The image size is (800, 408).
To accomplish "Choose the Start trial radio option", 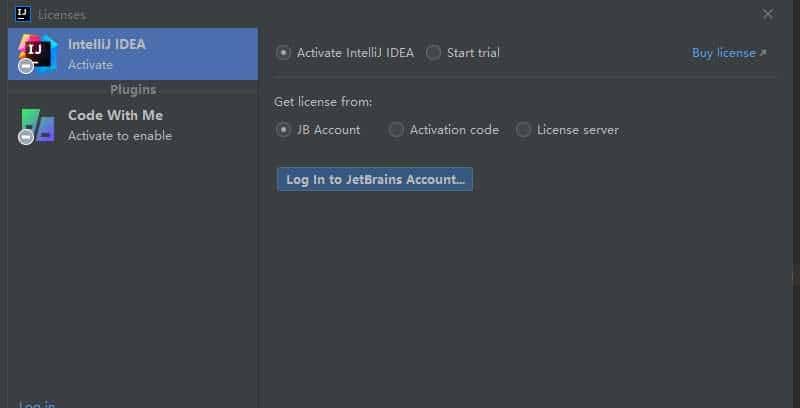I will tap(433, 53).
